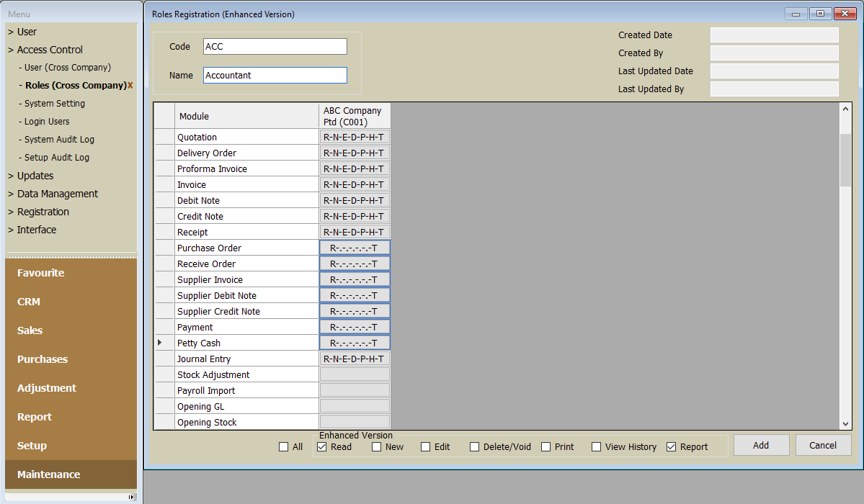Click the row indicator arrow beside Petty Cash
This screenshot has height=504, width=864.
tap(160, 343)
